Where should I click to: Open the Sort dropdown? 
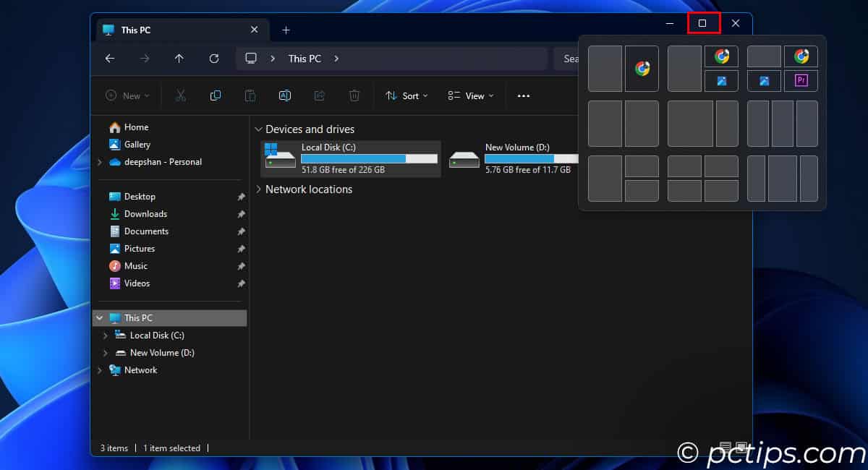click(406, 95)
